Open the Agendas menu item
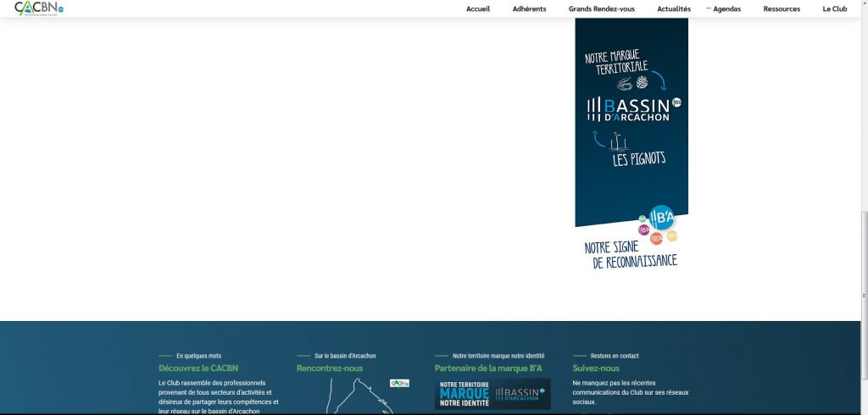 [x=726, y=8]
